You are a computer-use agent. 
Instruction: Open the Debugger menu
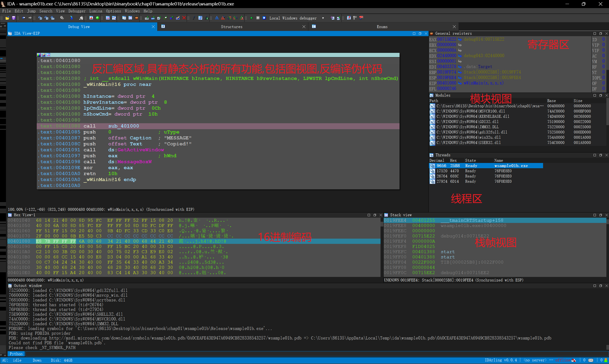pos(77,11)
